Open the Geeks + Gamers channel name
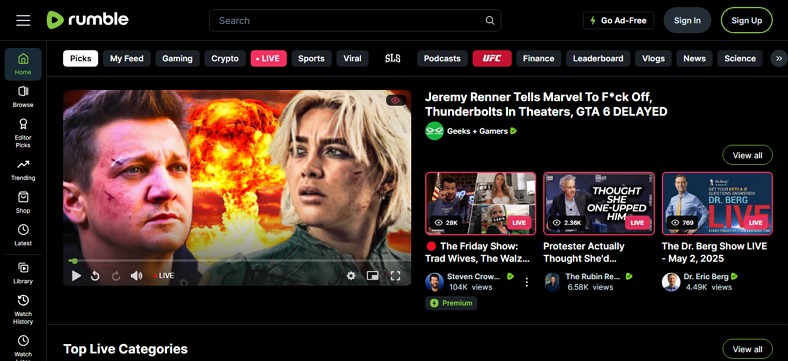The height and width of the screenshot is (361, 788). [x=477, y=131]
